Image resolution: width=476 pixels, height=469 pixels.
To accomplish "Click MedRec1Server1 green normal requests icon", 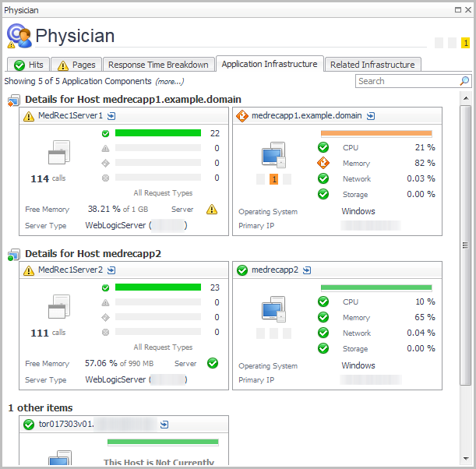I will tap(105, 133).
